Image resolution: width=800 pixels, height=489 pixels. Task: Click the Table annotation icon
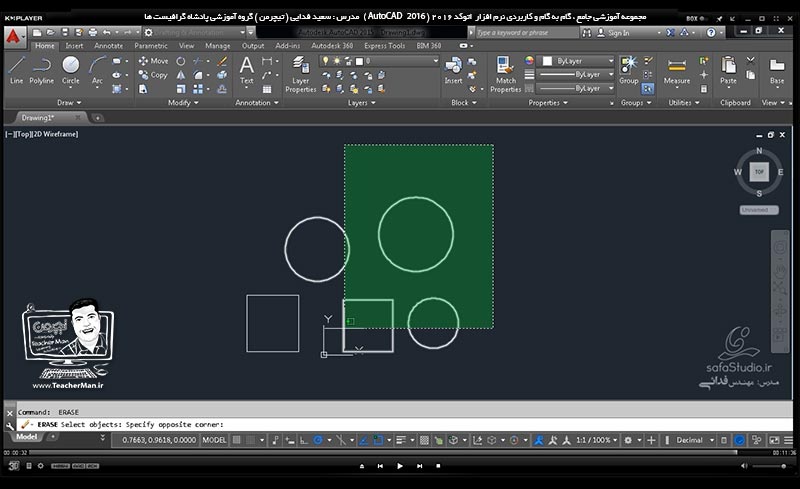coord(266,89)
